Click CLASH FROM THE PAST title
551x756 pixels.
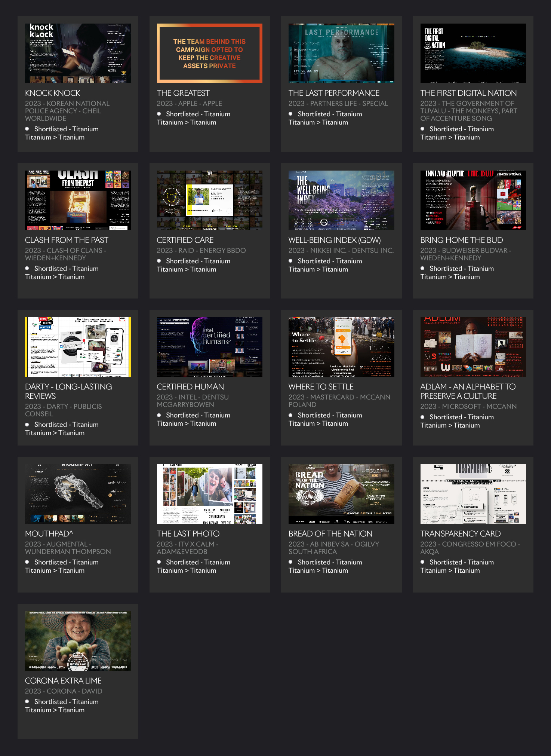click(x=67, y=240)
